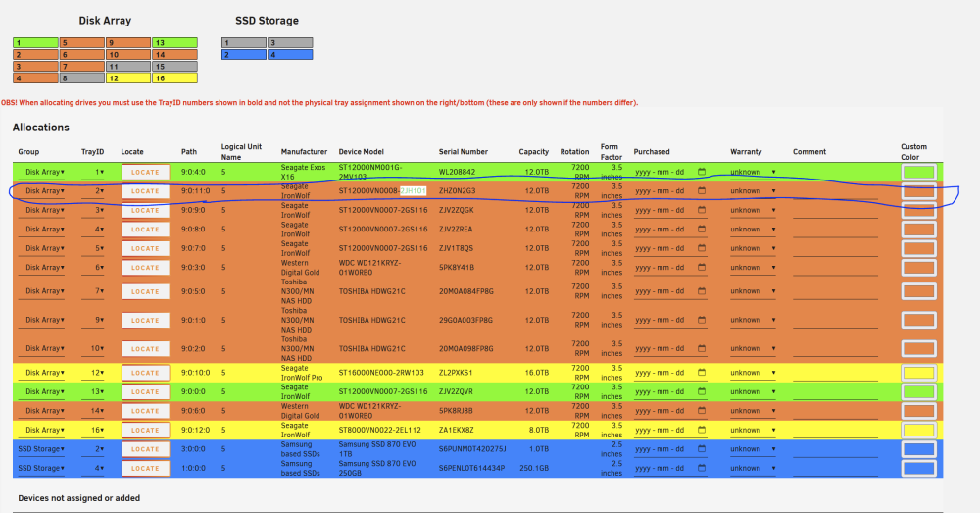Viewport: 980px width, 513px height.
Task: Select Disk Array tray 12 slot
Action: [x=128, y=78]
